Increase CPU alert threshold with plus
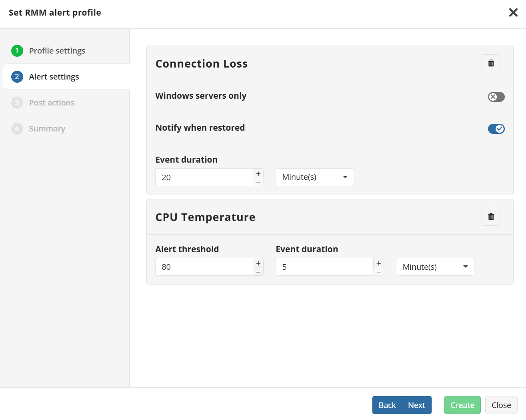The image size is (526, 420). tap(258, 263)
